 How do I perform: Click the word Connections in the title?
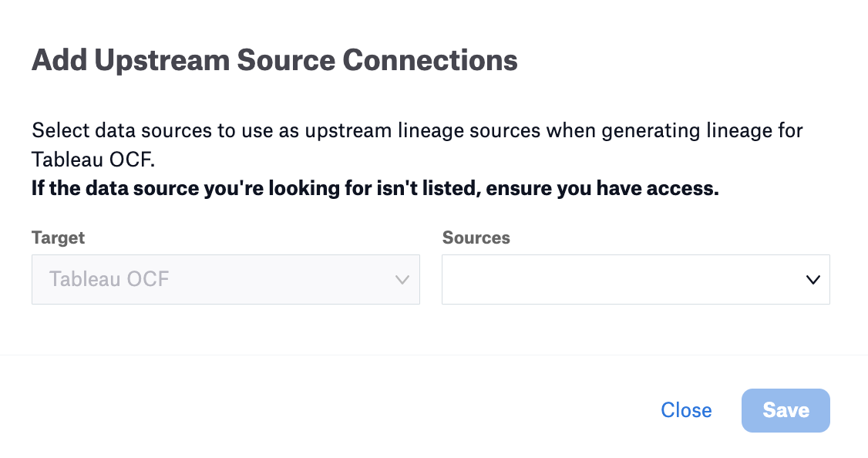430,60
